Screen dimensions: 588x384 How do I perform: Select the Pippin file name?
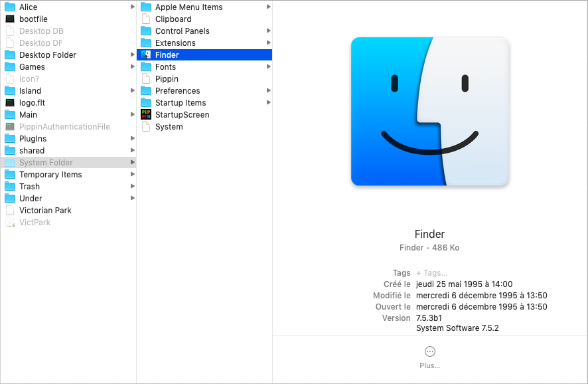pyautogui.click(x=167, y=79)
